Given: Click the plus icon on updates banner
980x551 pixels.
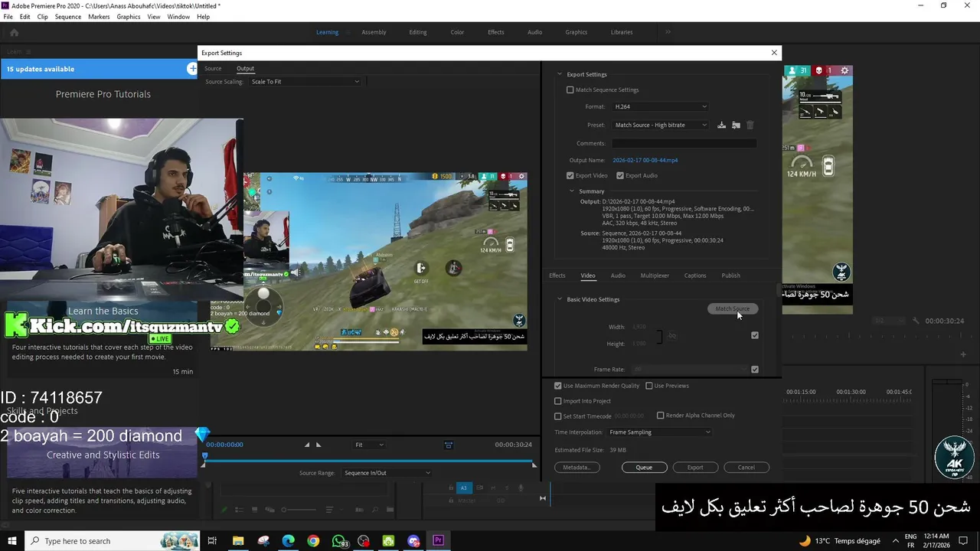Looking at the screenshot, I should pyautogui.click(x=192, y=69).
